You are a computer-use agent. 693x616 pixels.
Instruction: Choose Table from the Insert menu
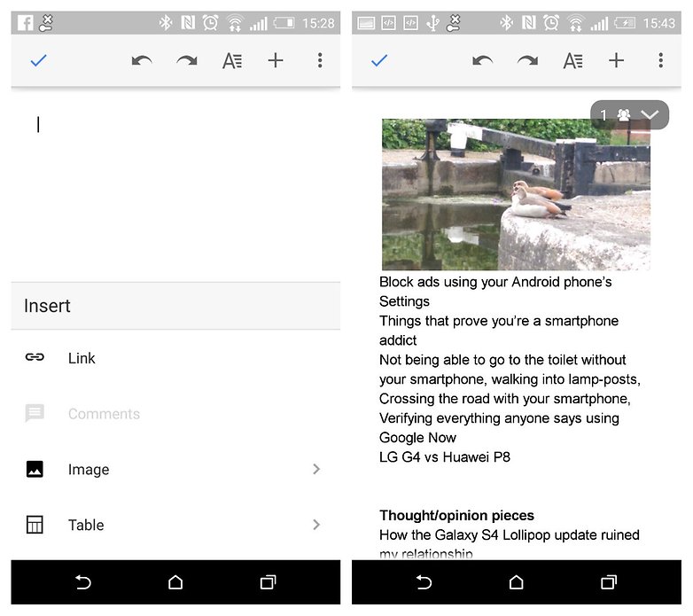[175, 525]
